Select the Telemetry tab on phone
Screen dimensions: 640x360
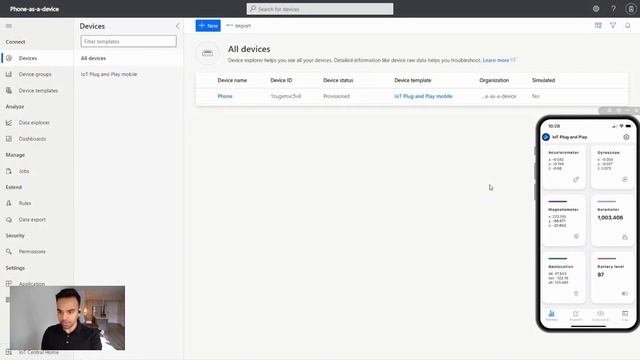click(551, 315)
